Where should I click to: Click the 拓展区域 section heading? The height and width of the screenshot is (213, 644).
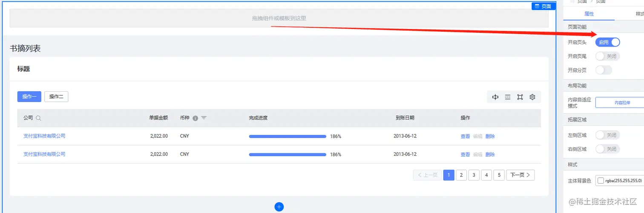577,120
